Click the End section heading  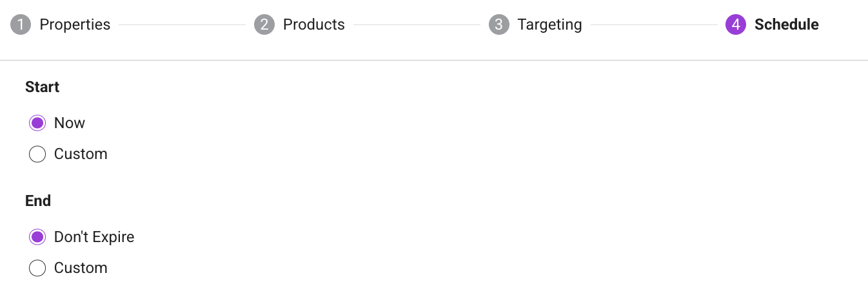point(38,201)
